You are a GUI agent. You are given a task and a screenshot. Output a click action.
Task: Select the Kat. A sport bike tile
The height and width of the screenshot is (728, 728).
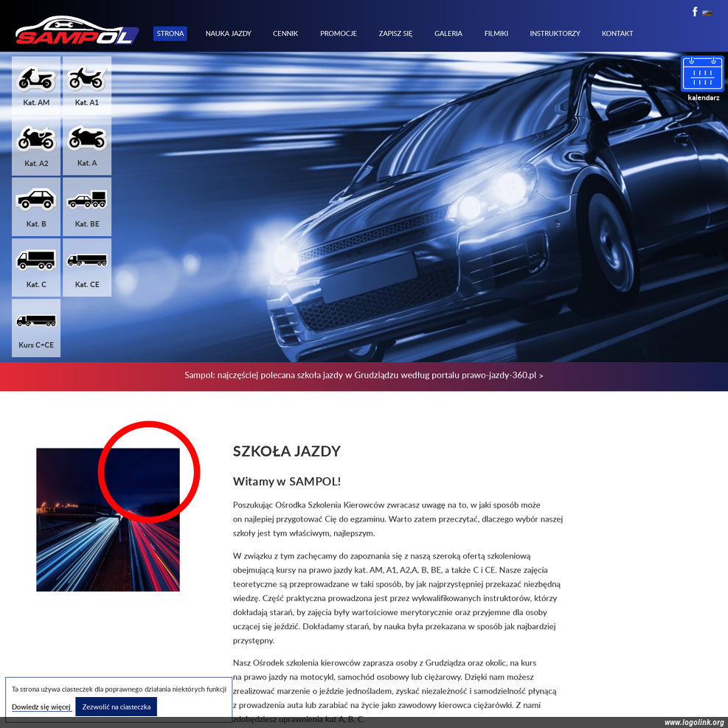[87, 146]
